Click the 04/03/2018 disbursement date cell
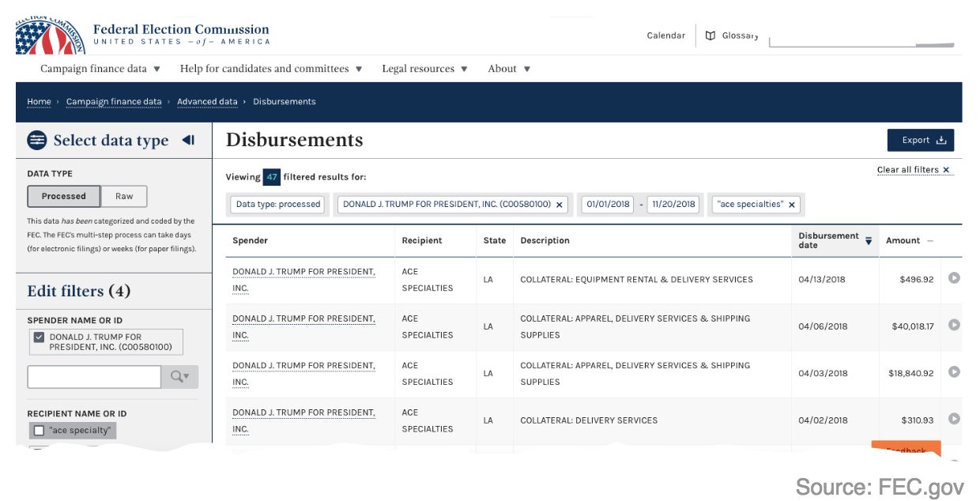Viewport: 980px width, 501px height. 823,373
